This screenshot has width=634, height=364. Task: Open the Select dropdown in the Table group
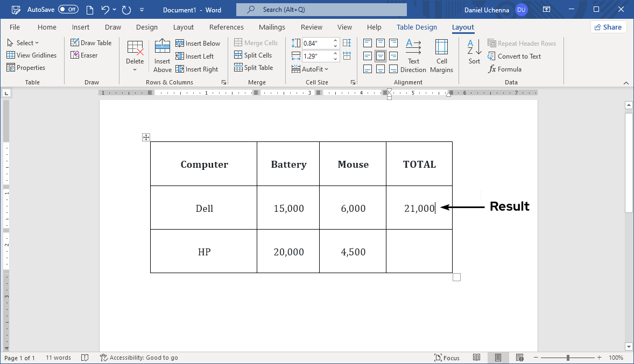click(24, 42)
